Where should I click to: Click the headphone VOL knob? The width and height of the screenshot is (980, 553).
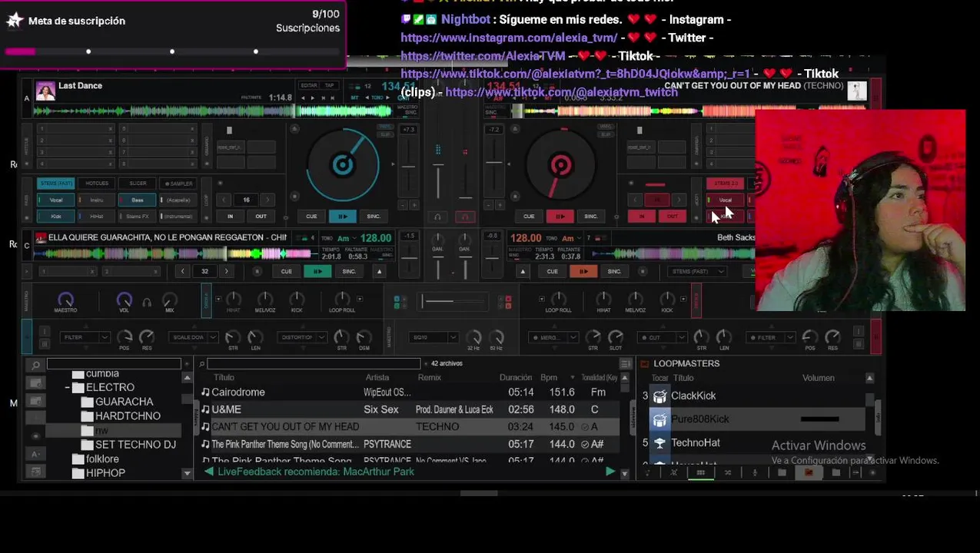tap(124, 300)
